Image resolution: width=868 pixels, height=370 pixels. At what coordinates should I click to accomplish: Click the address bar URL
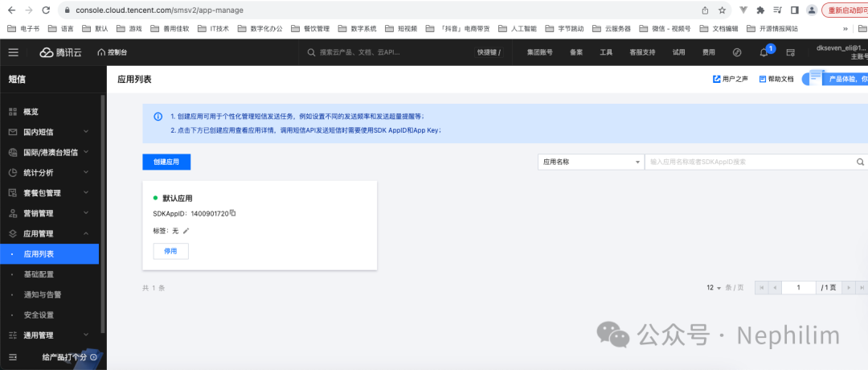pos(159,10)
